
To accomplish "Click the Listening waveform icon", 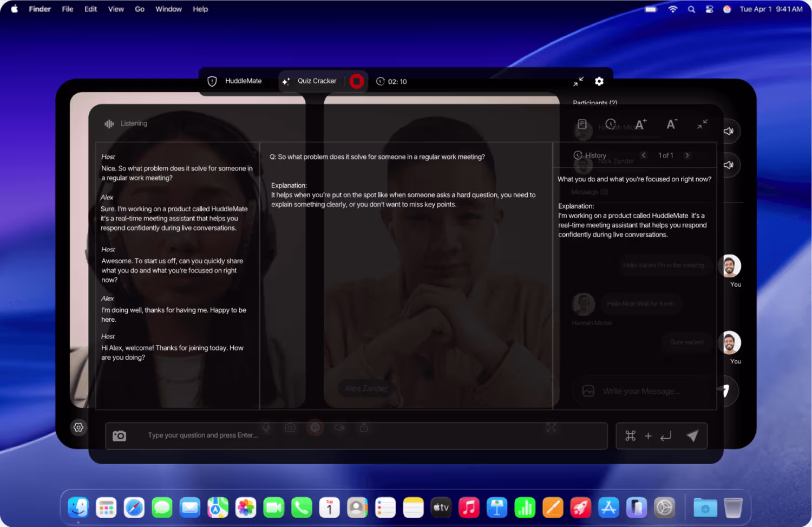I will click(x=109, y=123).
